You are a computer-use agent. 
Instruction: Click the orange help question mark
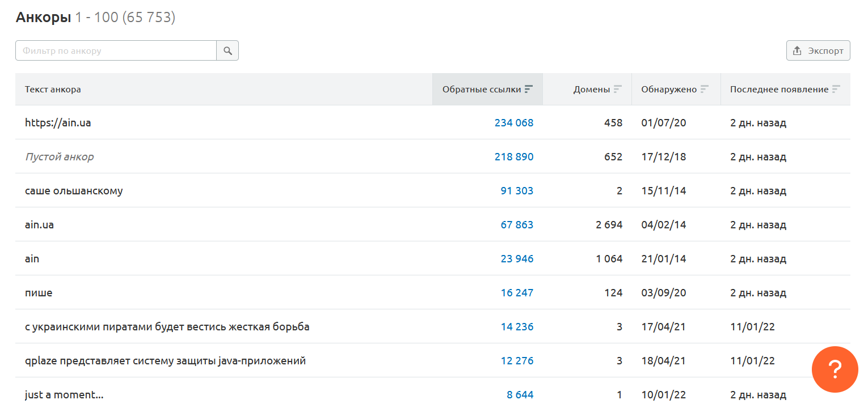835,369
